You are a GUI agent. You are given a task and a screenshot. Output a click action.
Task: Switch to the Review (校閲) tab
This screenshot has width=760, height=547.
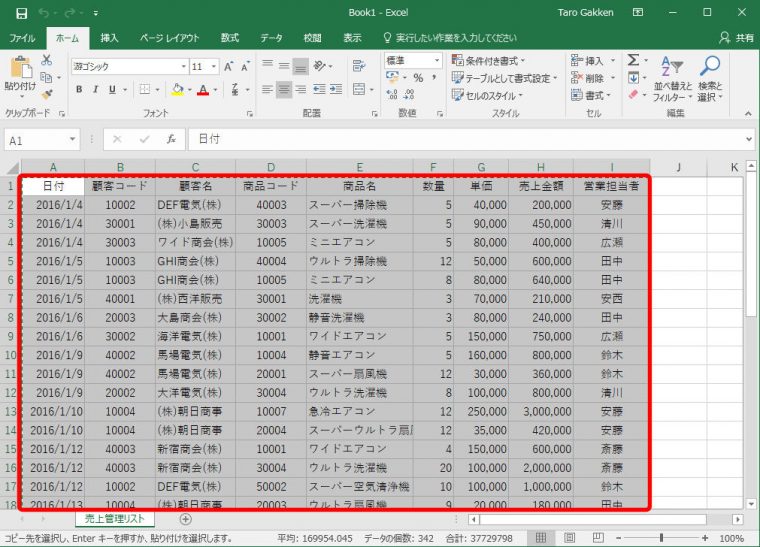313,38
